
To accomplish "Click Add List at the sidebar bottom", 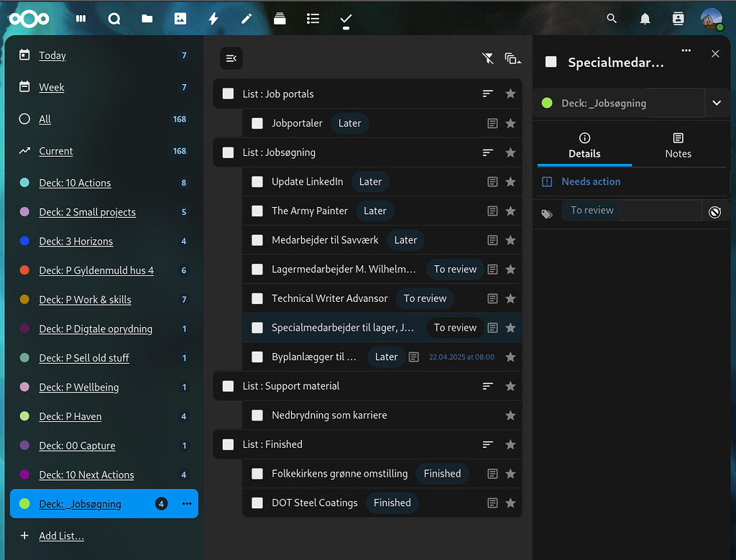I will coord(61,536).
